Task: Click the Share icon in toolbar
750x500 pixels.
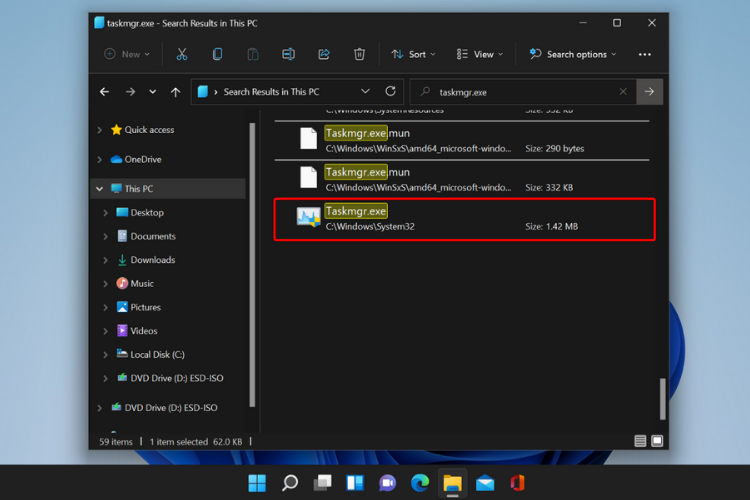Action: [324, 54]
